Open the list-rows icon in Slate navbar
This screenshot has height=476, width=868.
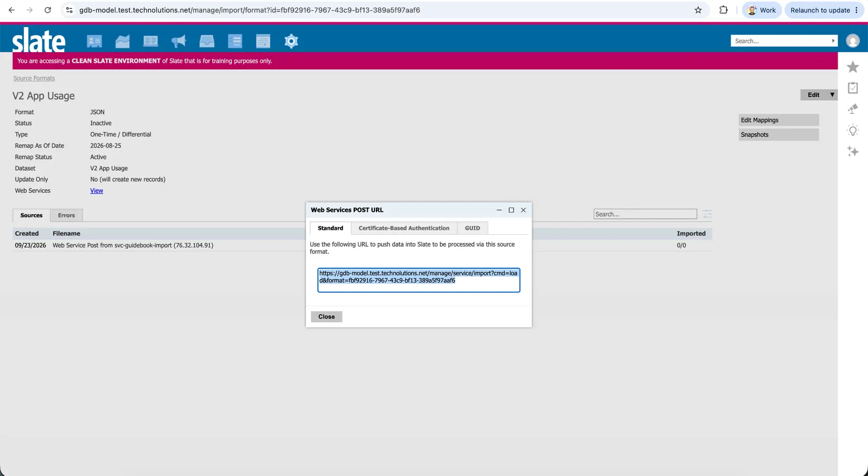(x=235, y=41)
